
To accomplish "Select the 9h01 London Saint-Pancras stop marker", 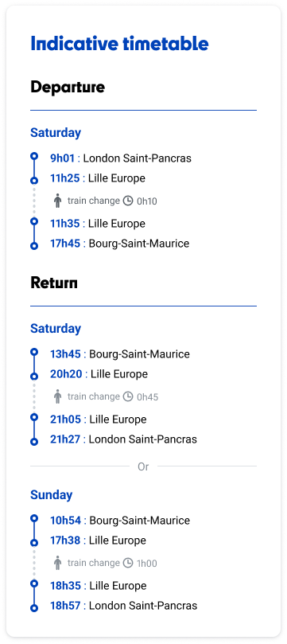I will pos(34,156).
